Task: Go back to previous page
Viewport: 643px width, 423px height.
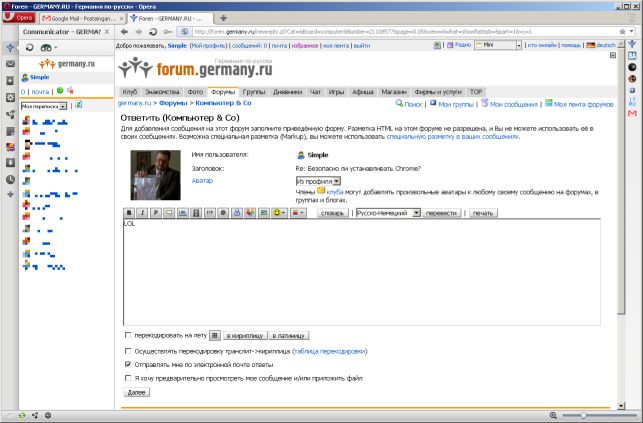Action: (124, 32)
